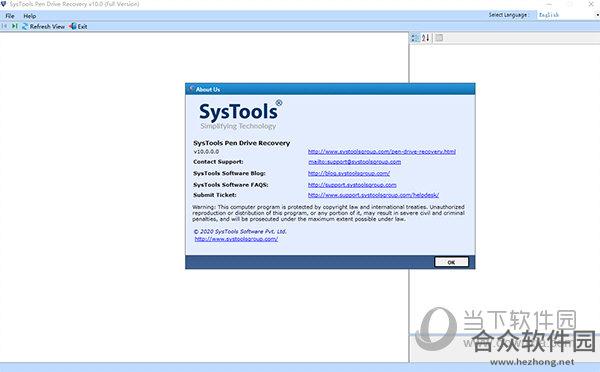
Task: Click the Property Pages icon in properties panel
Action: point(439,38)
